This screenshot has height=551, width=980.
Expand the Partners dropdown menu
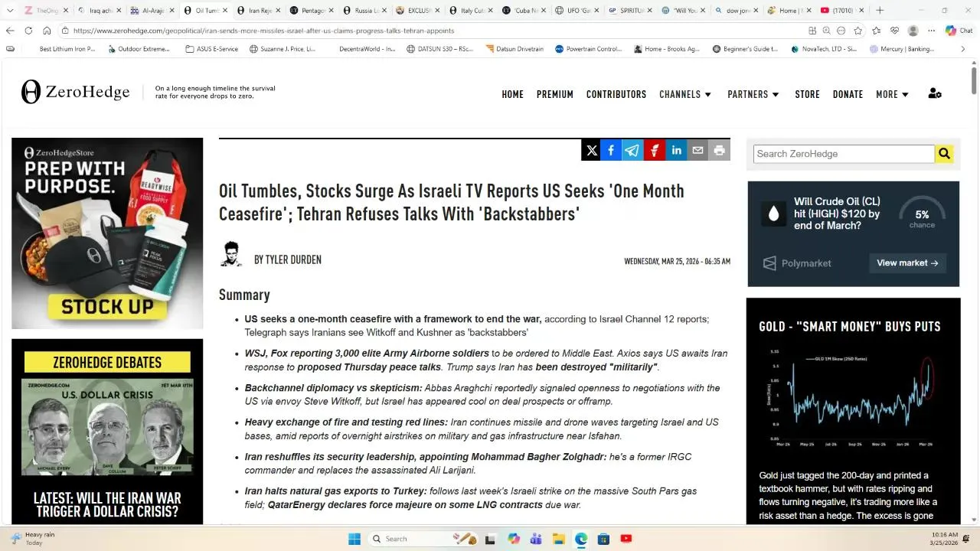753,94
